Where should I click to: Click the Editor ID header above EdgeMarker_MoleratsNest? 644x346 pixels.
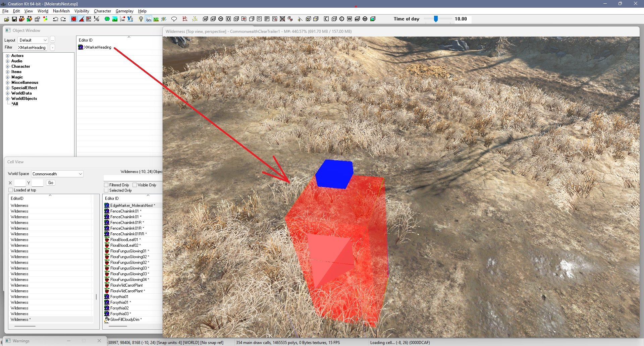click(133, 198)
